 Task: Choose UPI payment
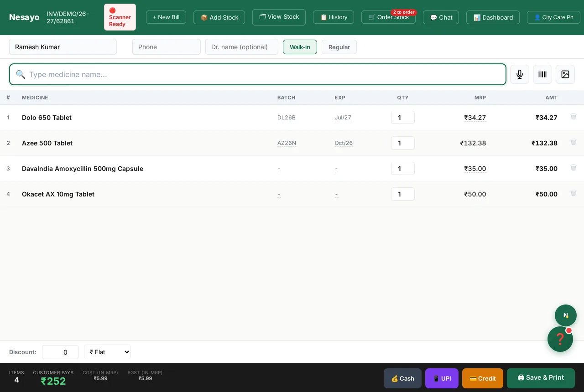(x=442, y=378)
